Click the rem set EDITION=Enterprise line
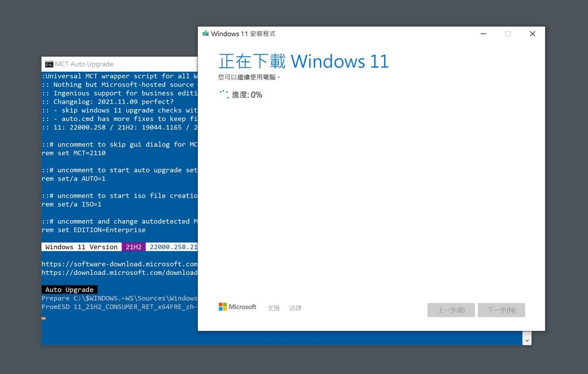This screenshot has height=374, width=588. point(94,230)
